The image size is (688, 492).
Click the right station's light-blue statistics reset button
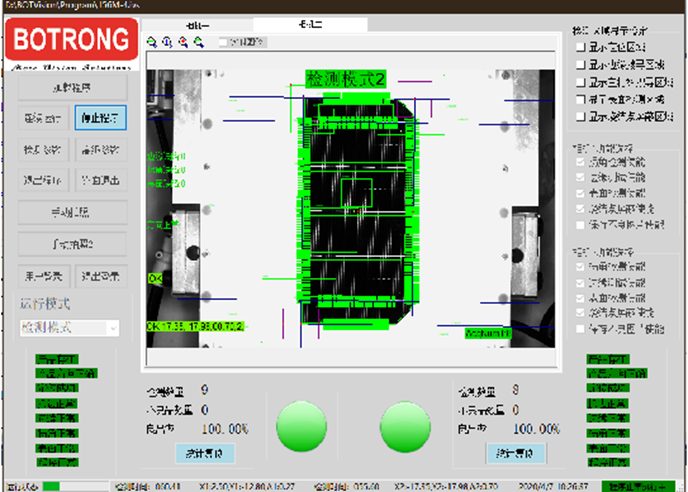(x=516, y=453)
